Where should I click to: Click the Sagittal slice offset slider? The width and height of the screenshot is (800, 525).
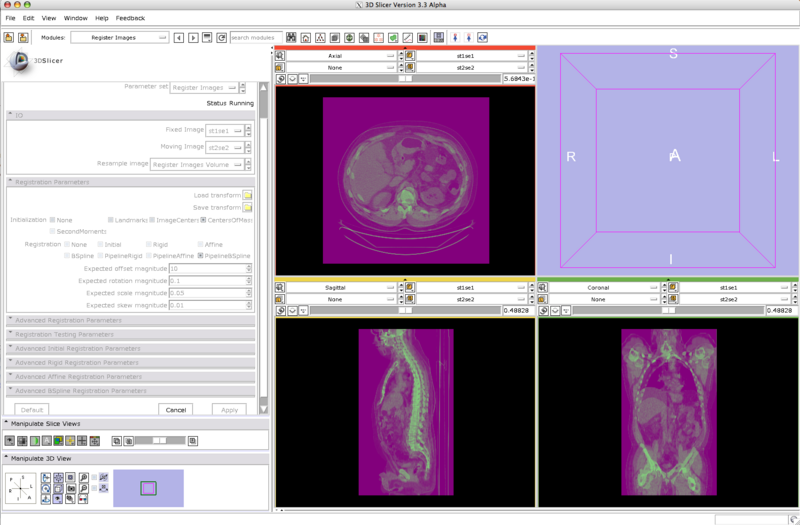(x=405, y=310)
